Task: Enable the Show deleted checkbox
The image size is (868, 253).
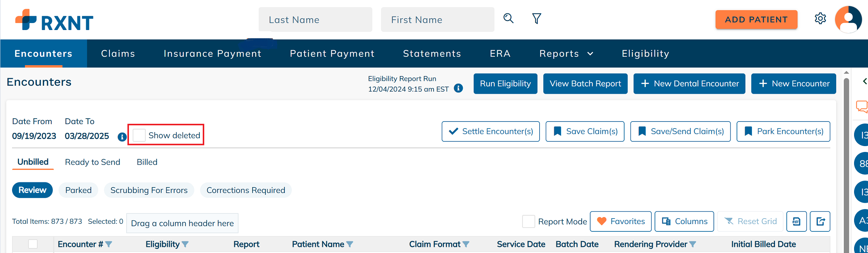Action: tap(139, 135)
